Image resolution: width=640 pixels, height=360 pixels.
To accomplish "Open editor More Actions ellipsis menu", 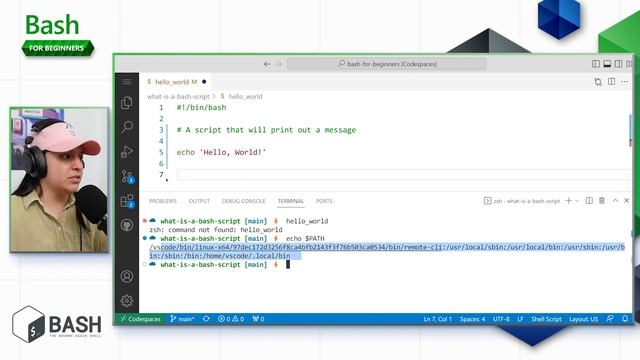I will tap(625, 82).
